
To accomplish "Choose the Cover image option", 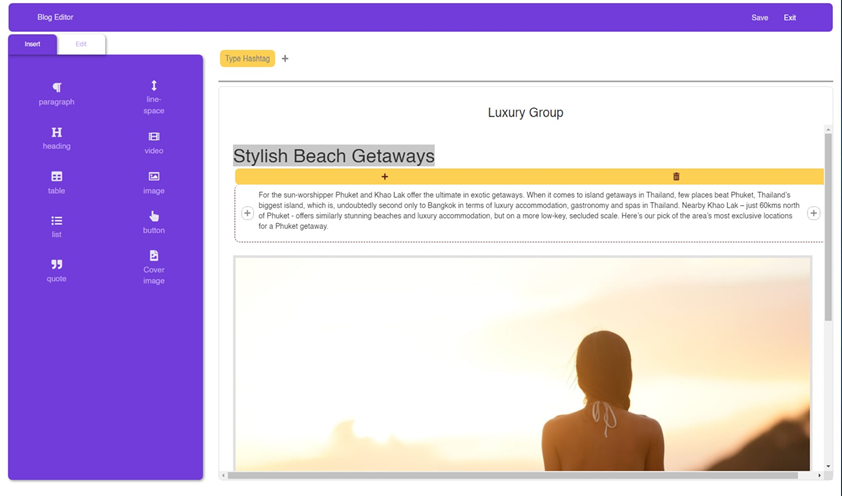I will (154, 257).
